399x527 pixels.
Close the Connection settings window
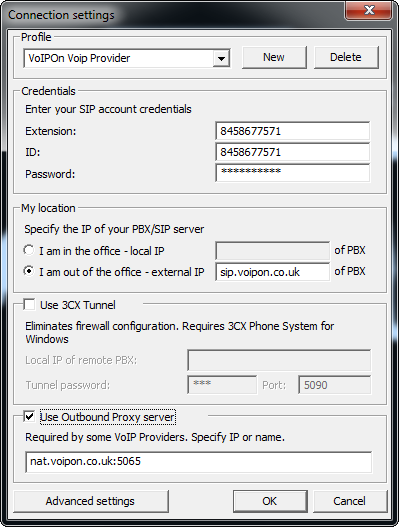369,10
